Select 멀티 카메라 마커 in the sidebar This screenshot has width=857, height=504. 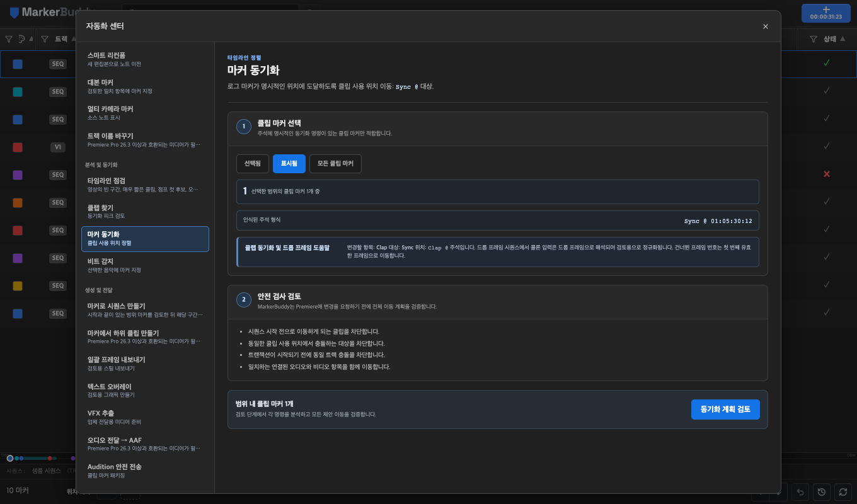(x=145, y=113)
